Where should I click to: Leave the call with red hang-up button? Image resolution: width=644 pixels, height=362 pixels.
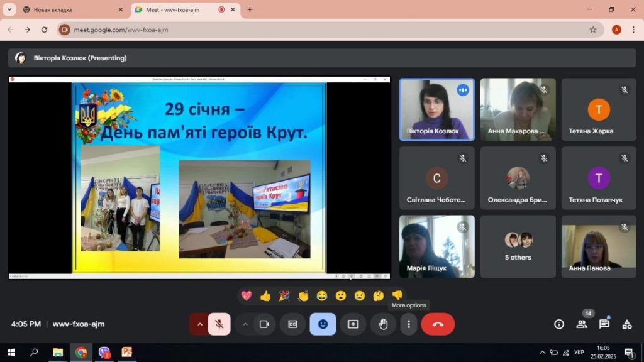[438, 324]
